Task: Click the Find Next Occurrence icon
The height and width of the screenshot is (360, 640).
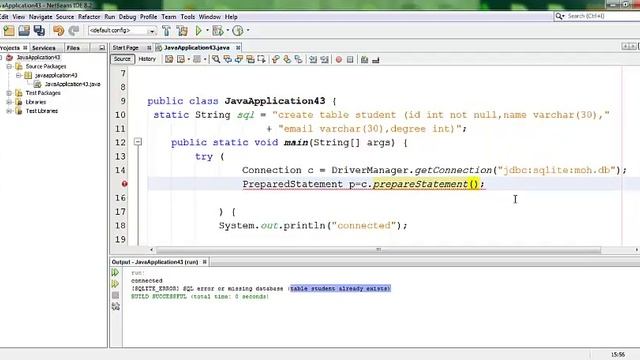Action: (239, 60)
